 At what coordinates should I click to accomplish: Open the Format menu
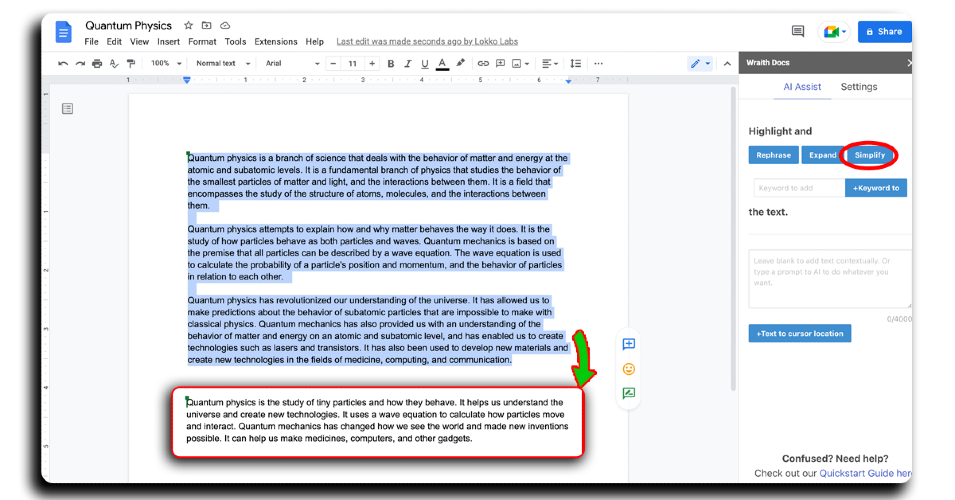[202, 41]
